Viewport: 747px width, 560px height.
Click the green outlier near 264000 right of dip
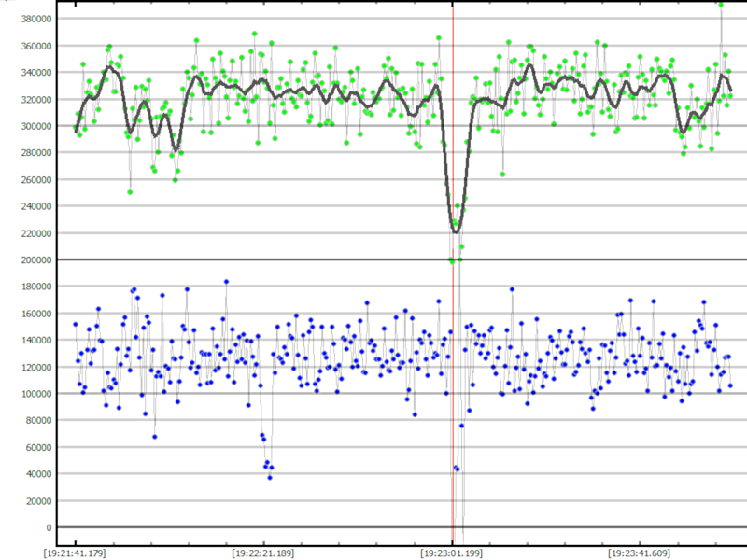(502, 174)
